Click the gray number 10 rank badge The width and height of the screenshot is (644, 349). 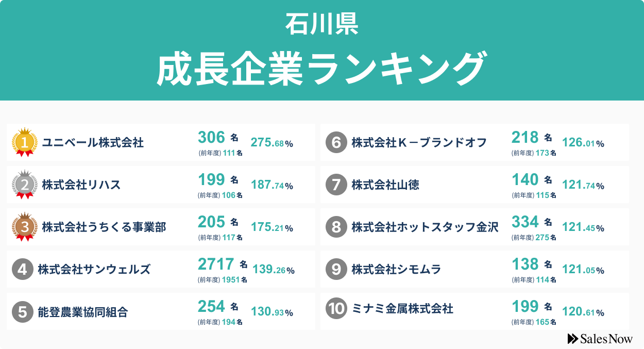click(336, 308)
